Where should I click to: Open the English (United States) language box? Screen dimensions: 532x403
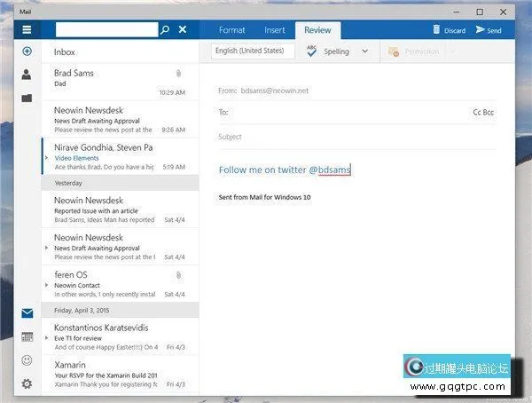(253, 51)
